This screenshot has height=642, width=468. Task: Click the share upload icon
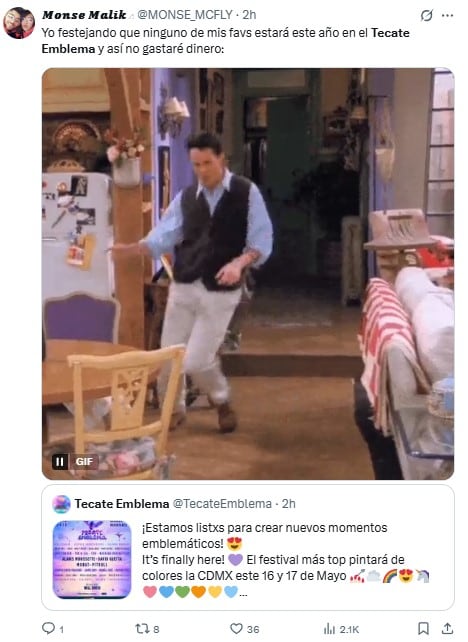(448, 628)
